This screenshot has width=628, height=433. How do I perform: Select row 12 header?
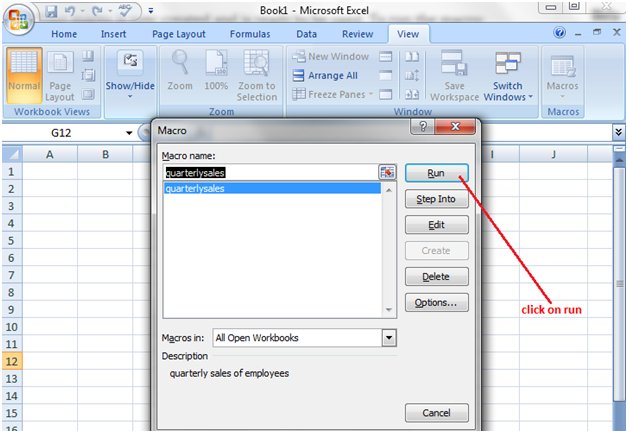(x=12, y=361)
